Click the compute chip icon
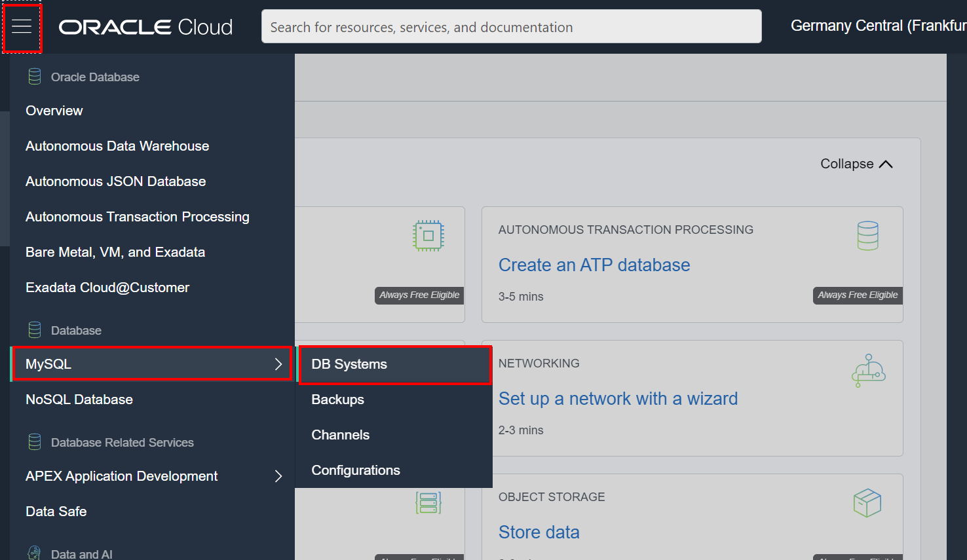This screenshot has height=560, width=967. click(428, 235)
